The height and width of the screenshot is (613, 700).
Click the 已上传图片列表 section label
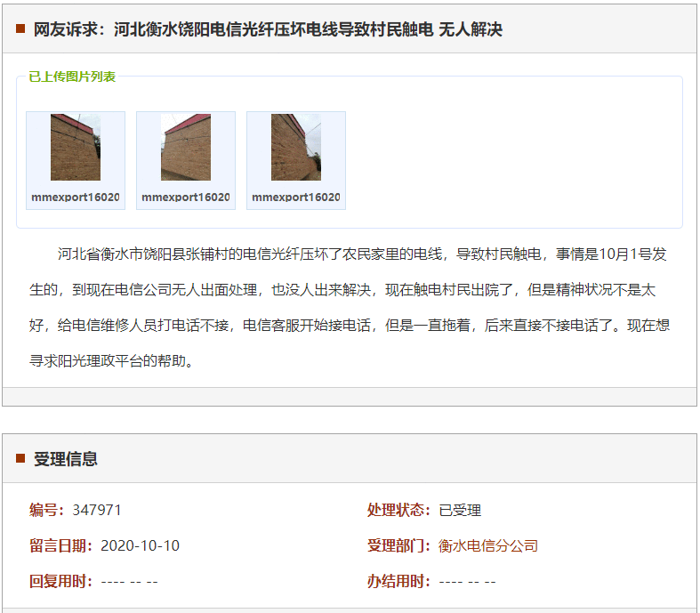(x=72, y=77)
